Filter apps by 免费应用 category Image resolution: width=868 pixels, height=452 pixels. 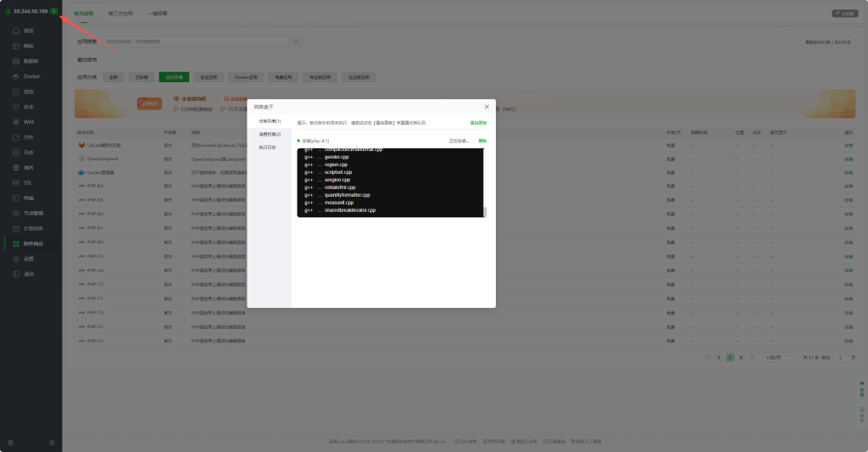[283, 77]
